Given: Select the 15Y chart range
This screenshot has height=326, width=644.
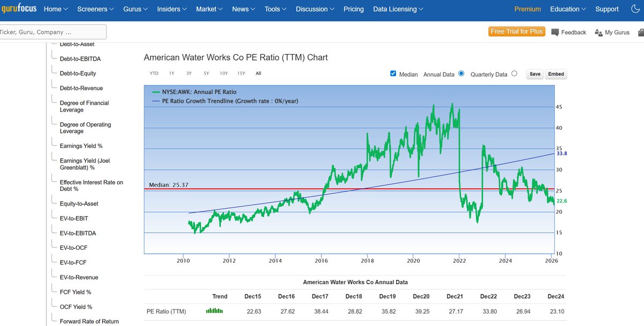Looking at the screenshot, I should pos(241,73).
